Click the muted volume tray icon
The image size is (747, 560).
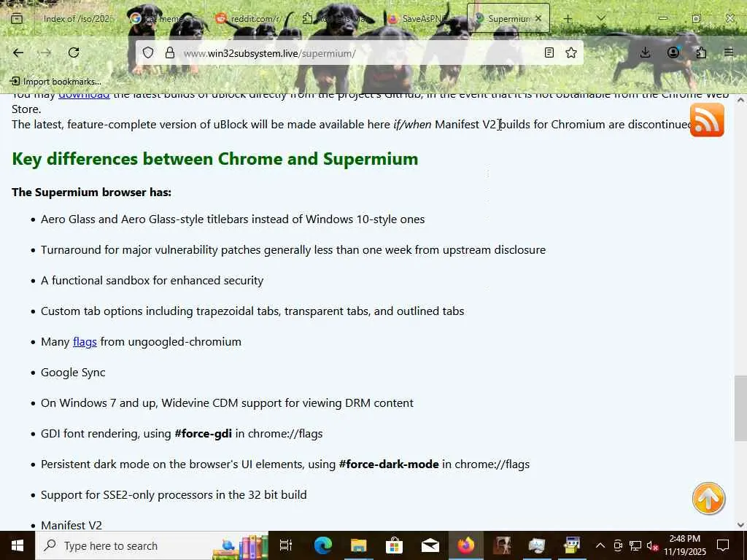point(652,545)
